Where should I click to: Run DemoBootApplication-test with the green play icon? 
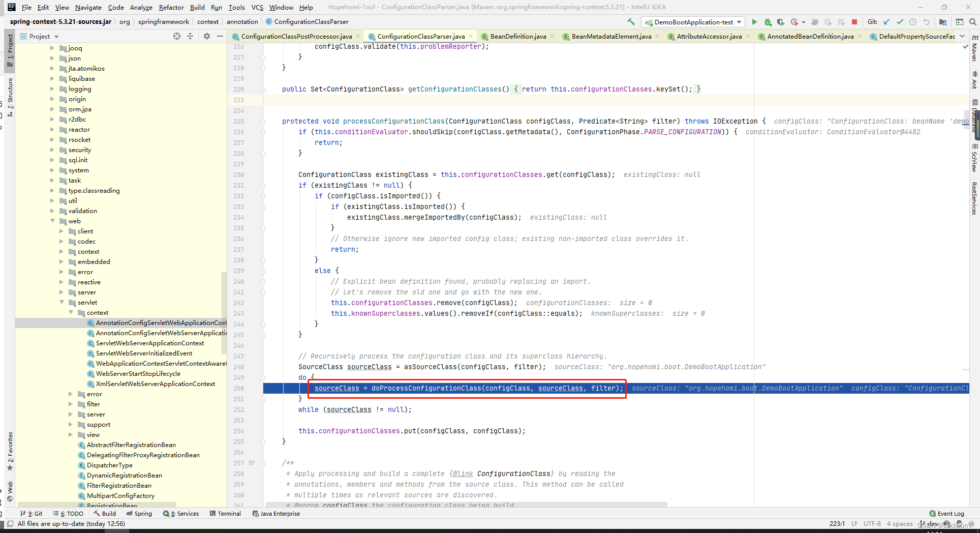[754, 22]
